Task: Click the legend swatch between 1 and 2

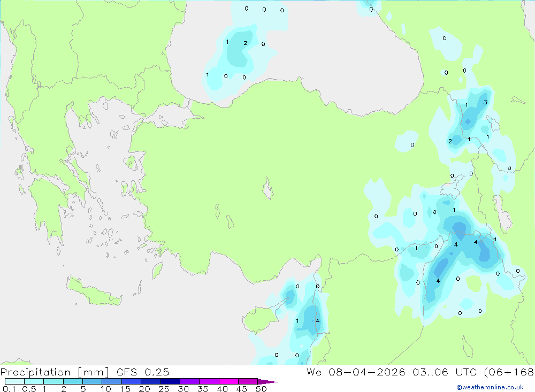Action: [53, 381]
